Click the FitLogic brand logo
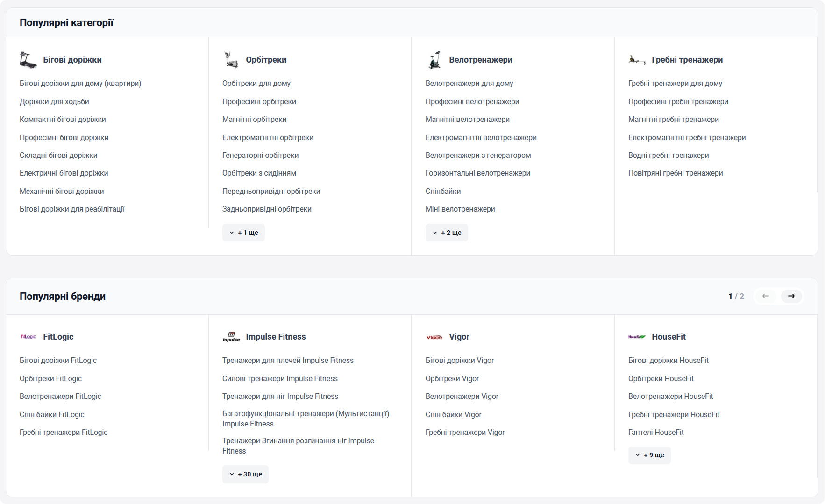Screen dimensions: 825x504 tap(28, 337)
